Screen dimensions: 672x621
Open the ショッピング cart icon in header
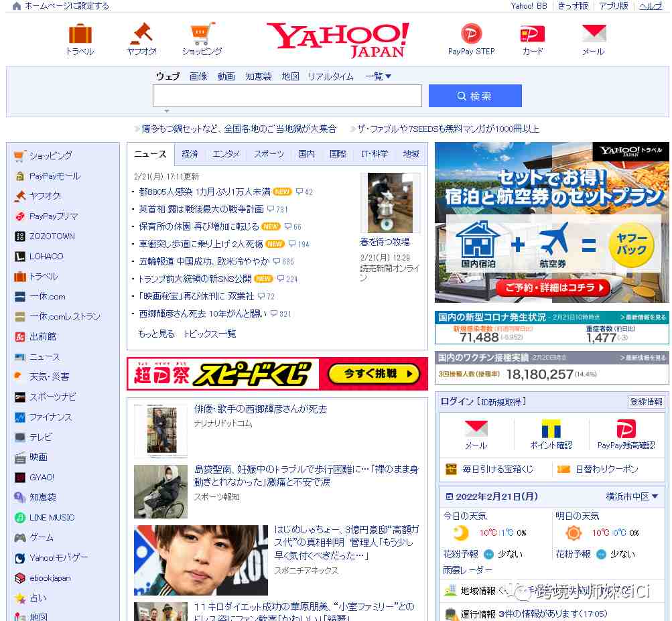tap(202, 34)
